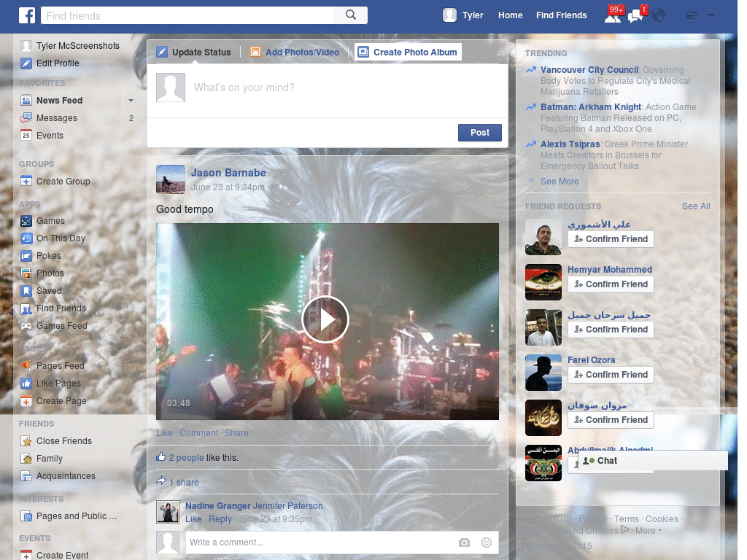The width and height of the screenshot is (747, 560).
Task: Open the globe notifications icon
Action: click(x=657, y=15)
